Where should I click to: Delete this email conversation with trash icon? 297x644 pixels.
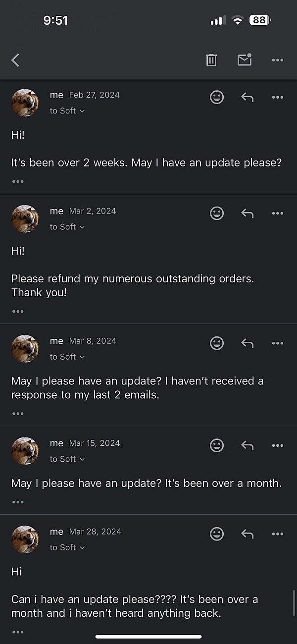[211, 60]
